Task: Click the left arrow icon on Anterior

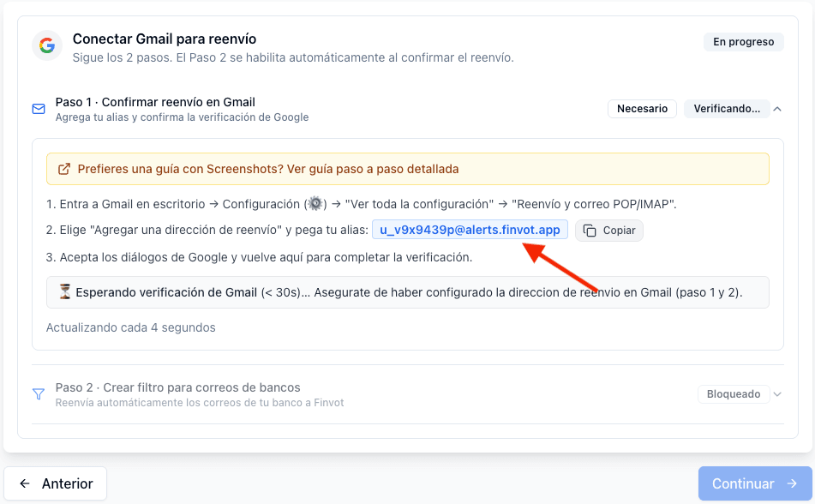Action: coord(25,483)
